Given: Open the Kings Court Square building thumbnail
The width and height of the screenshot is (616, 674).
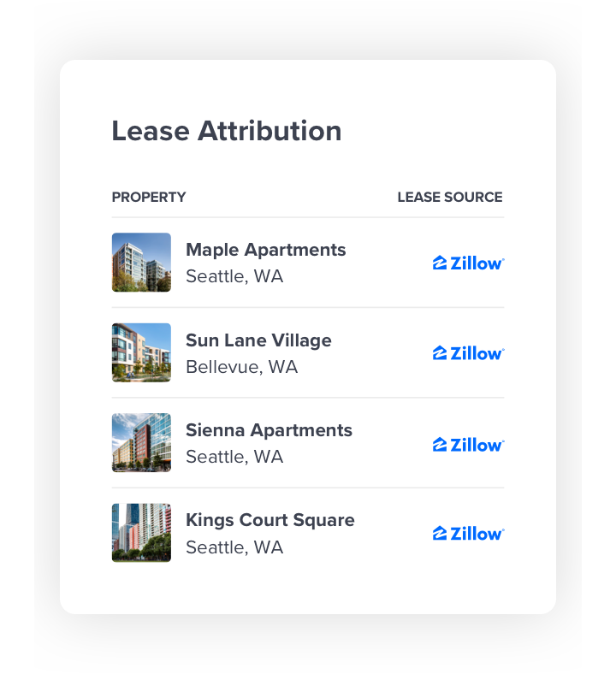Looking at the screenshot, I should tap(141, 533).
